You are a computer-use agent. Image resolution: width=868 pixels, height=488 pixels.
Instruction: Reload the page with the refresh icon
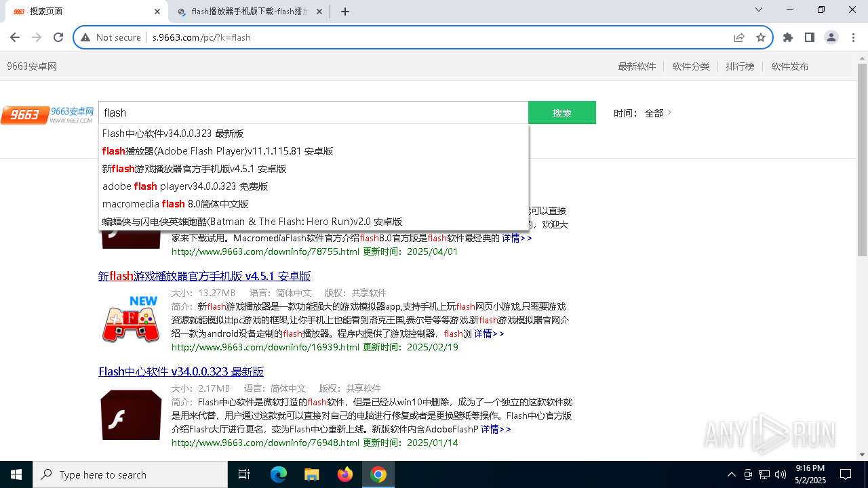pyautogui.click(x=58, y=37)
